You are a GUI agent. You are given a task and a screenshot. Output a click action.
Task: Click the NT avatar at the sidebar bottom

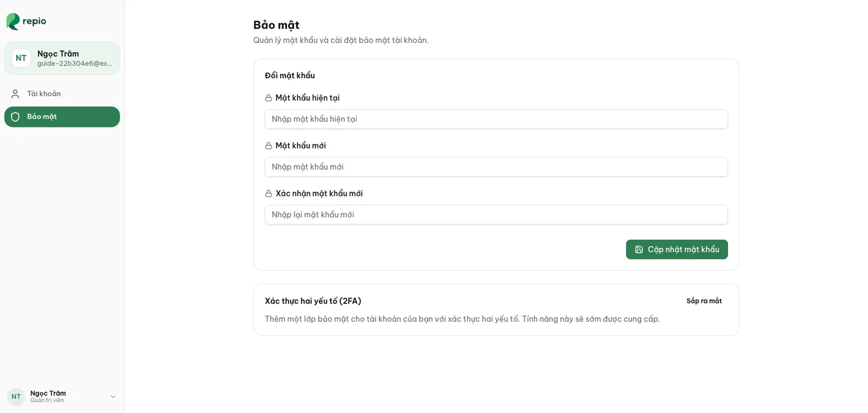click(16, 397)
